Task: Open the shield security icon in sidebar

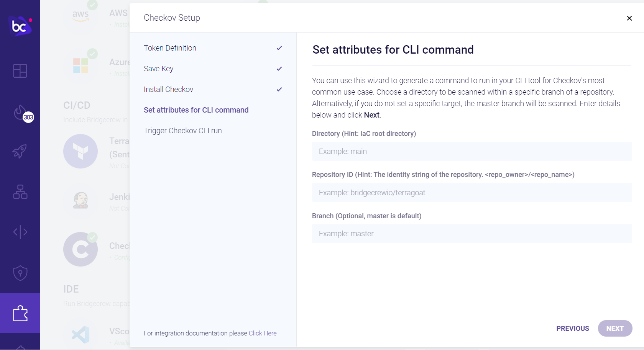Action: (20, 273)
